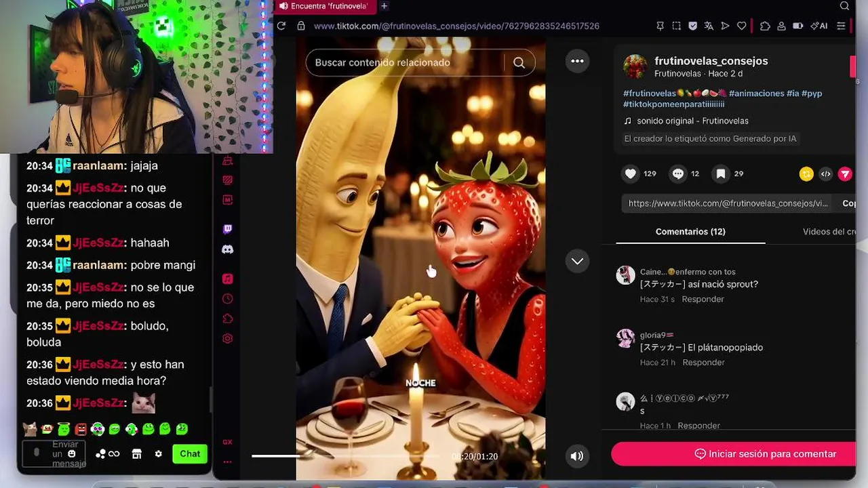This screenshot has height=488, width=868.
Task: Click the padlock site info icon
Action: [300, 26]
